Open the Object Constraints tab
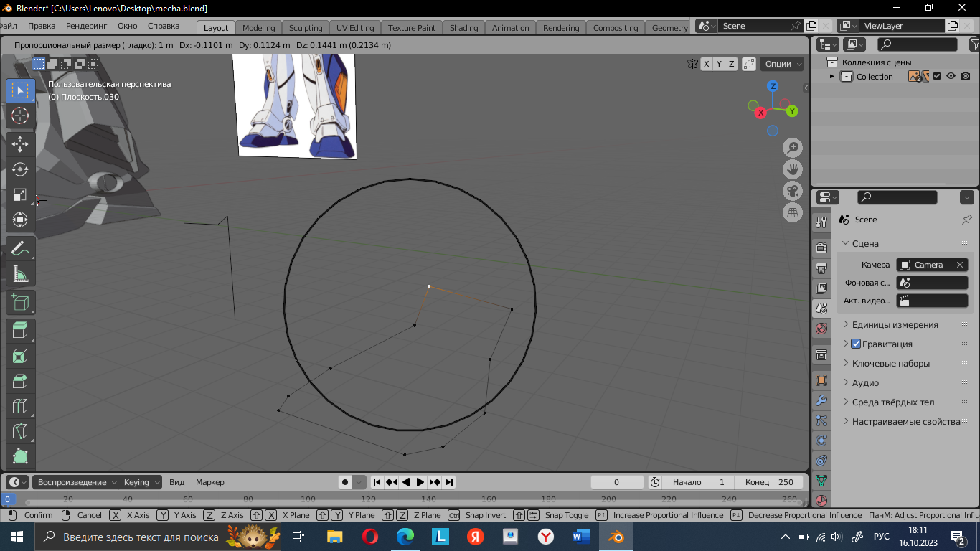This screenshot has width=980, height=551. point(821,461)
